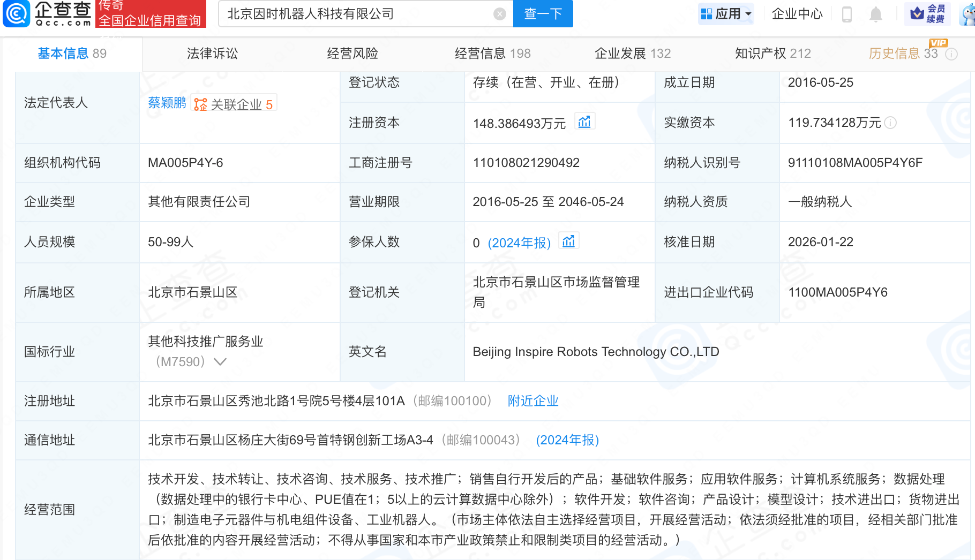This screenshot has height=560, width=975.
Task: Clear the search box with the X icon
Action: 499,14
